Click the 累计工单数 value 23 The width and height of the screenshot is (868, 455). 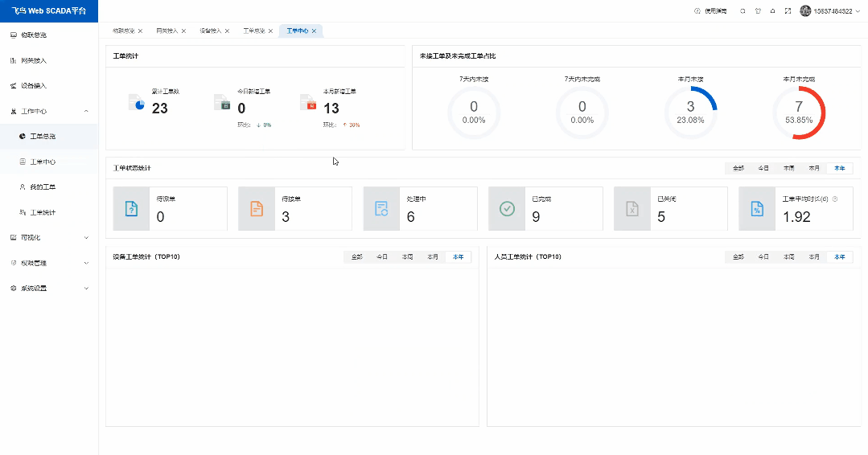(160, 109)
